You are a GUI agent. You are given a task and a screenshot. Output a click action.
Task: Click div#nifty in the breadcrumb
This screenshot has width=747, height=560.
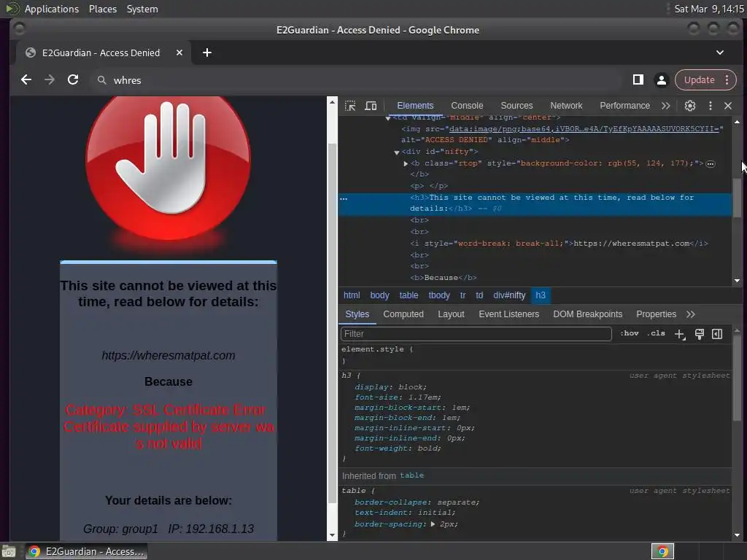point(509,295)
